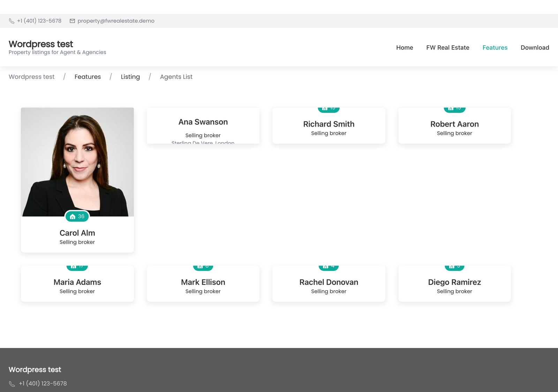
Task: Click the listings badge above Rachel Donovan
Action: pyautogui.click(x=329, y=268)
